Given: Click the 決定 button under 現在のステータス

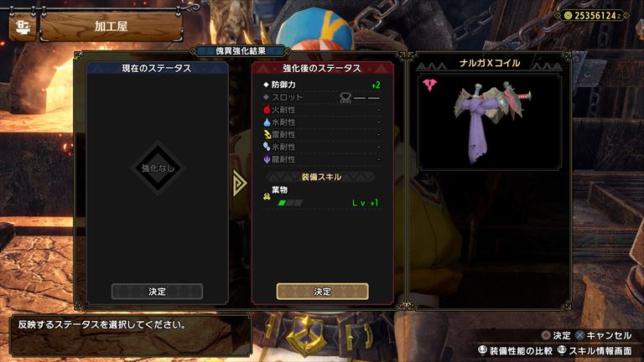Looking at the screenshot, I should 157,292.
